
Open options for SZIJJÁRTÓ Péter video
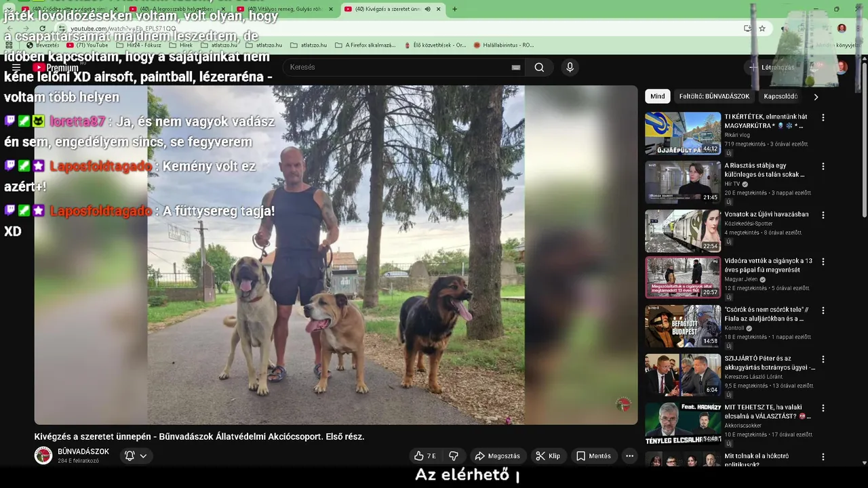click(823, 359)
